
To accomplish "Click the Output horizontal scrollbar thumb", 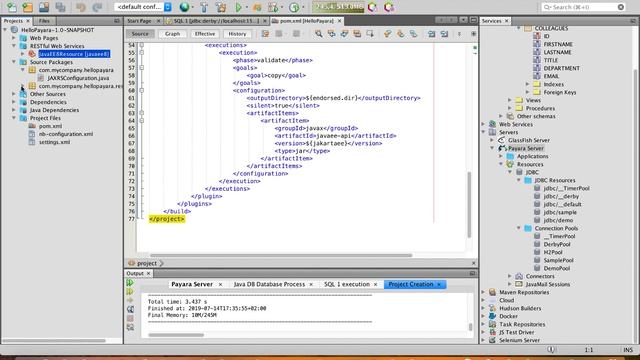I will pyautogui.click(x=176, y=335).
